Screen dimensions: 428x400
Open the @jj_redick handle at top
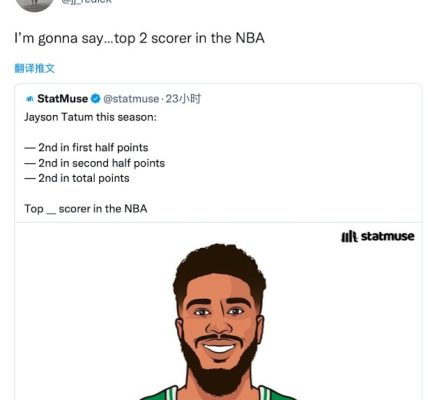(x=87, y=2)
